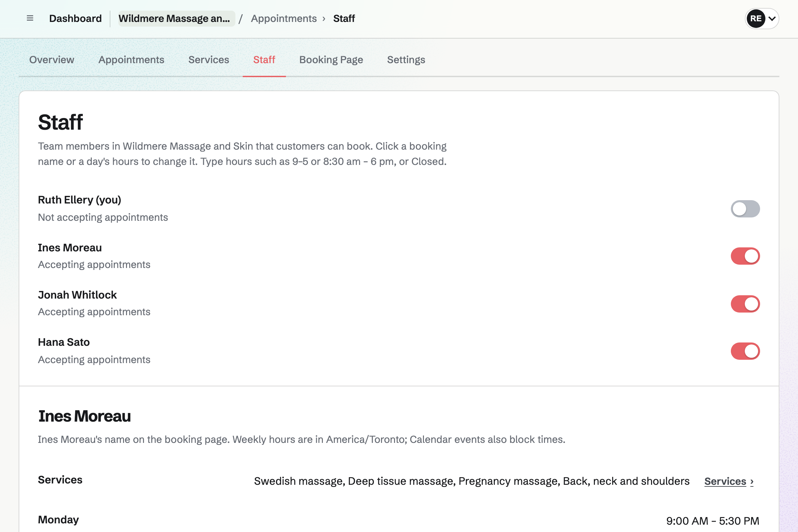The width and height of the screenshot is (798, 532).
Task: Click the Swedish massage services list text
Action: pos(471,481)
